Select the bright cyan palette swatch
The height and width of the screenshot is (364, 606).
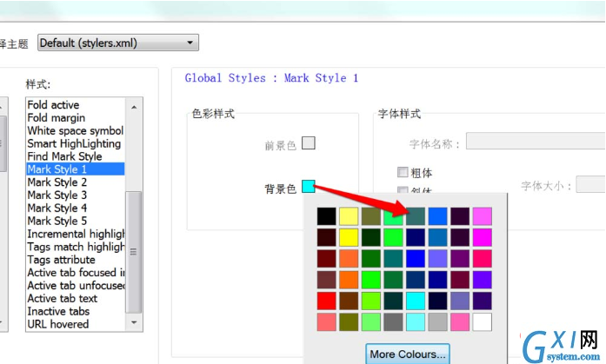416,301
